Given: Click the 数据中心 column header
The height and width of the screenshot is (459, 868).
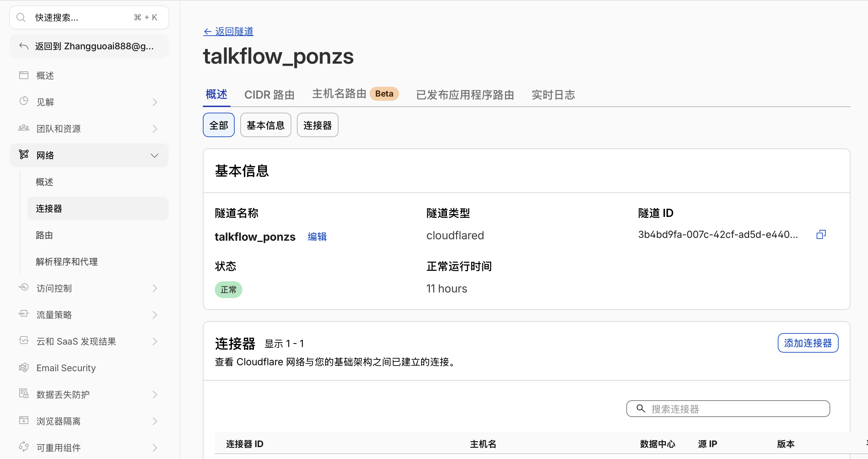Looking at the screenshot, I should click(x=657, y=444).
